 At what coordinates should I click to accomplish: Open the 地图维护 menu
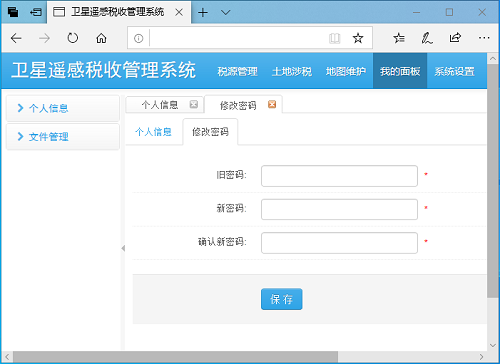[x=346, y=71]
